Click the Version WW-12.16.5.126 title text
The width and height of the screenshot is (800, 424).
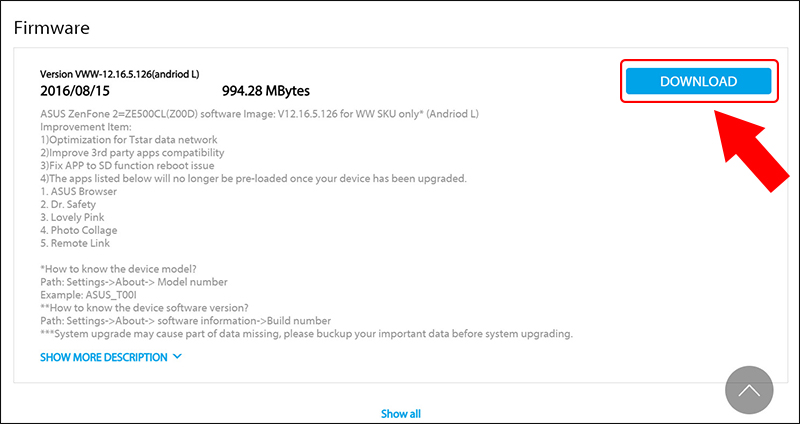point(119,74)
